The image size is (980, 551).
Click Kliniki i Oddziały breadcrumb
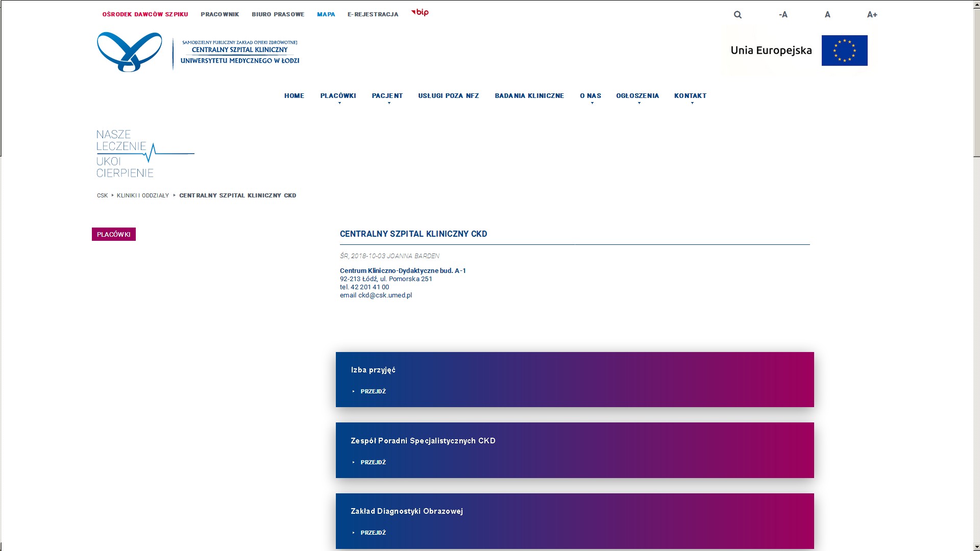pyautogui.click(x=143, y=195)
